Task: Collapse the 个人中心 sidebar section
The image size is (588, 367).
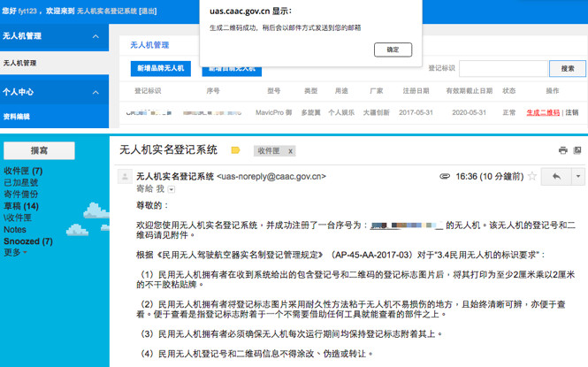Action: 95,90
